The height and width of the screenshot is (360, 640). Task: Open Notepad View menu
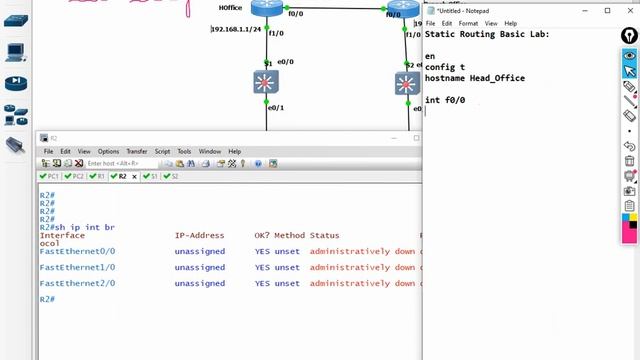point(491,24)
